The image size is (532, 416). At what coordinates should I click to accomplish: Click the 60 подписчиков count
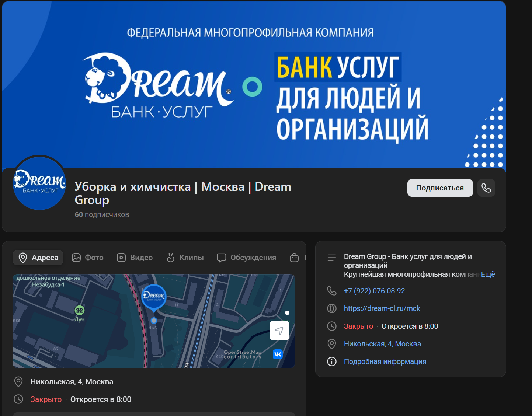[102, 214]
